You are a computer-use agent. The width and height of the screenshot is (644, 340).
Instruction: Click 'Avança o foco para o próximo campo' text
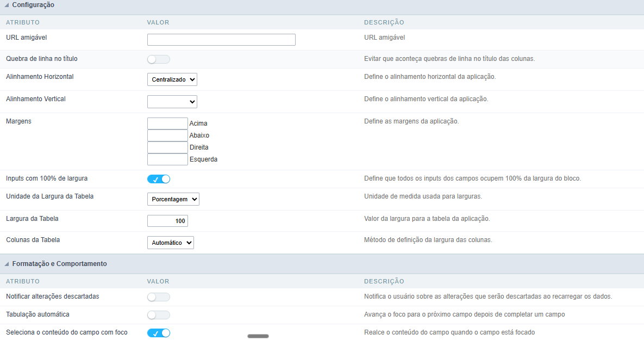click(x=465, y=314)
